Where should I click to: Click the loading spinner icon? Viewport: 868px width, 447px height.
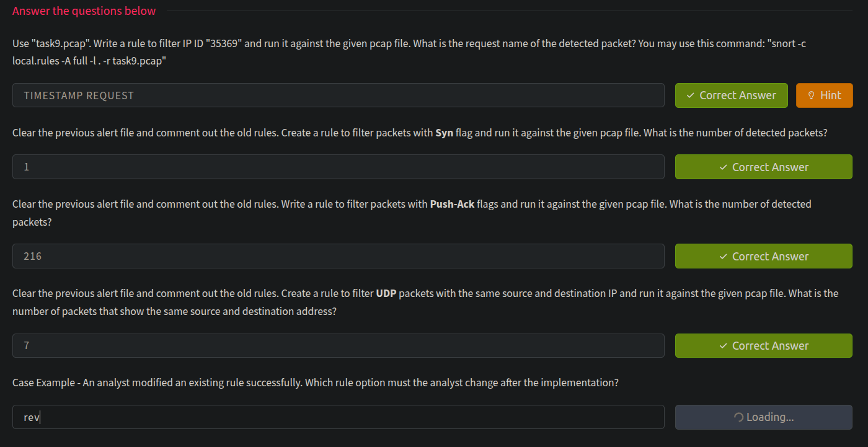pyautogui.click(x=738, y=417)
